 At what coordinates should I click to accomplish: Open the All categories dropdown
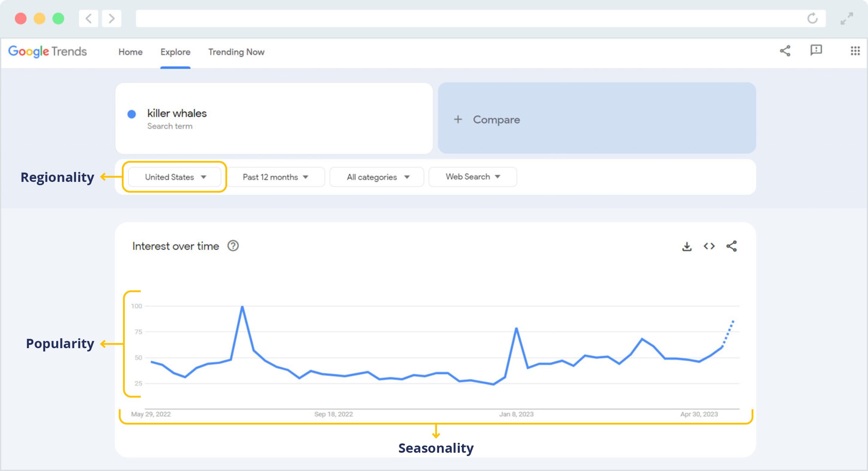point(377,177)
